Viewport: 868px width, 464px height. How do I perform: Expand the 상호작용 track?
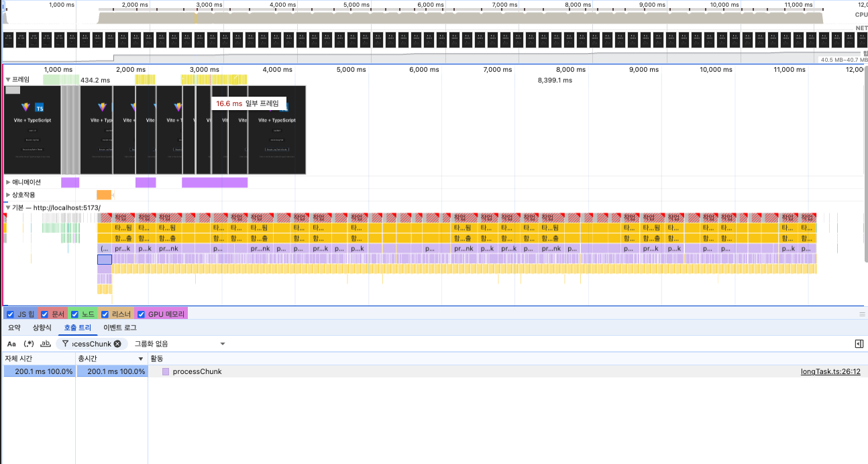[8, 195]
